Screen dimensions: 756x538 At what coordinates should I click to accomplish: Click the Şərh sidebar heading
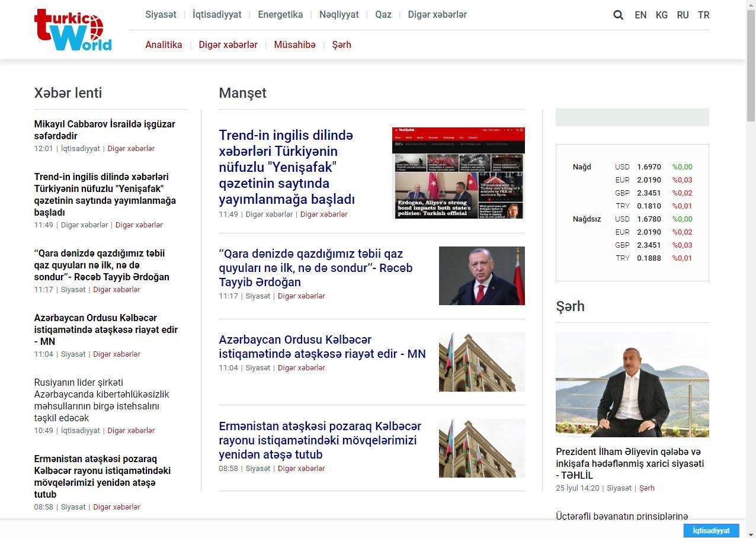coord(570,306)
